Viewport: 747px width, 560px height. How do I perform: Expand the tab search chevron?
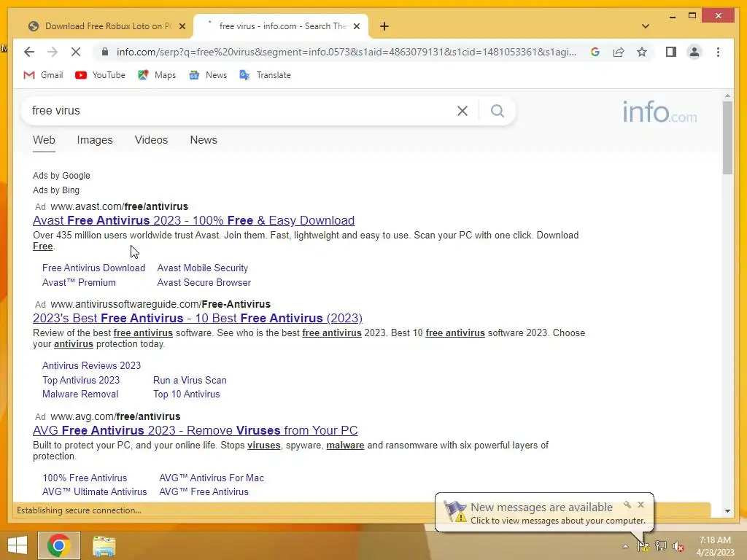pyautogui.click(x=645, y=26)
